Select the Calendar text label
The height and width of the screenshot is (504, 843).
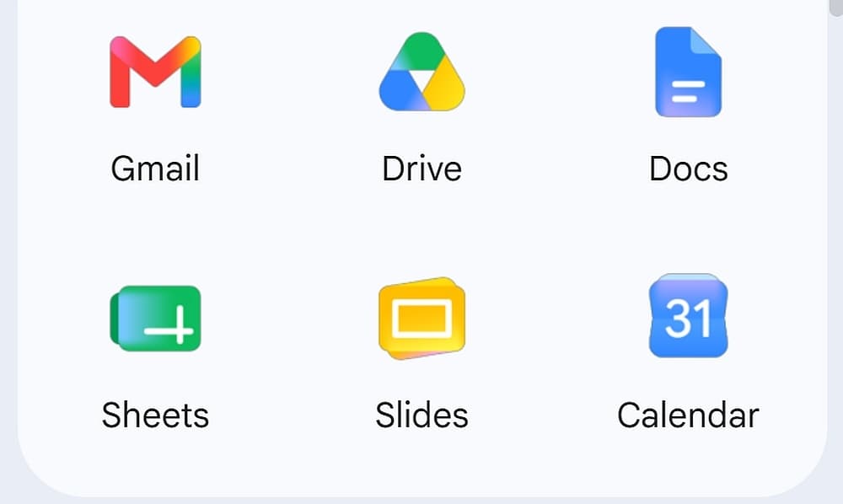pos(688,416)
